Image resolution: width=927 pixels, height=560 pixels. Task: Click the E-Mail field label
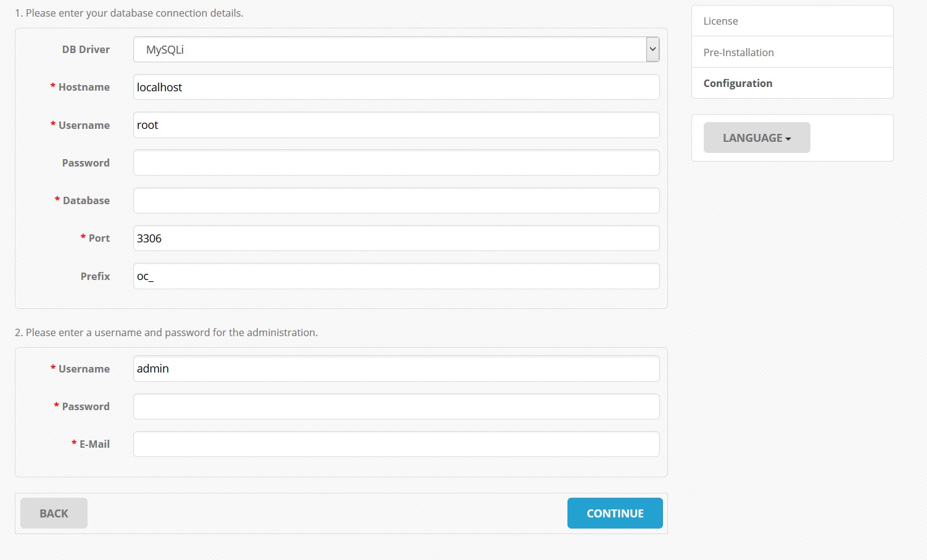(x=94, y=444)
